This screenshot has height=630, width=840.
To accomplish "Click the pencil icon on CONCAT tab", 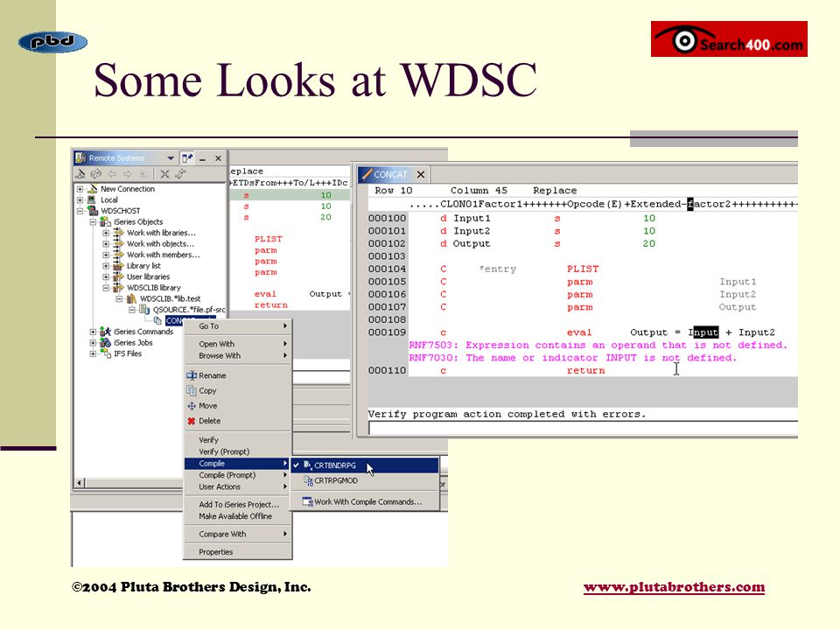I will pos(367,174).
